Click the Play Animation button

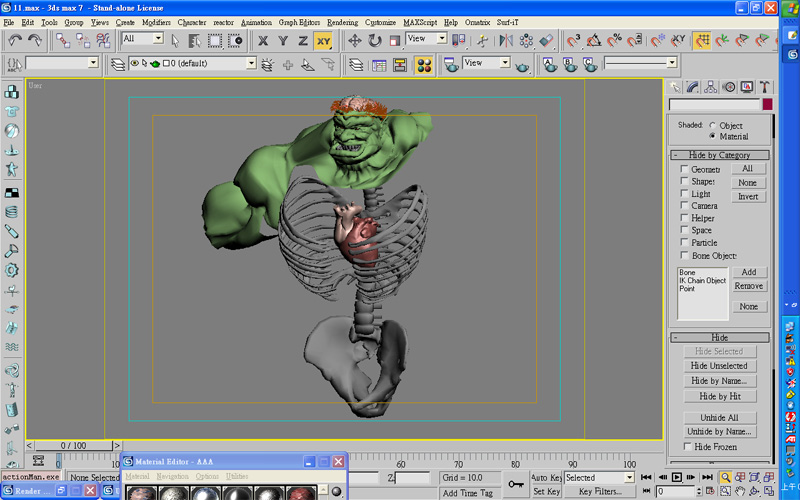point(677,478)
